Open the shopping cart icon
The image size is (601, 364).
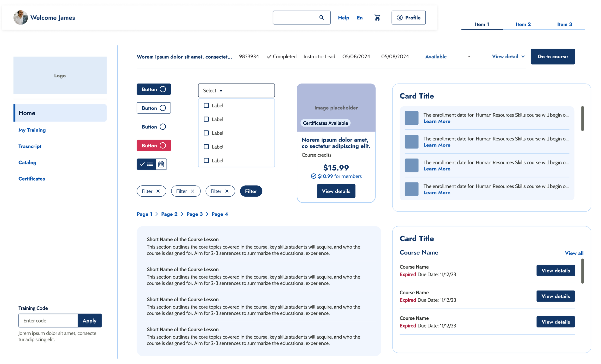click(x=377, y=18)
